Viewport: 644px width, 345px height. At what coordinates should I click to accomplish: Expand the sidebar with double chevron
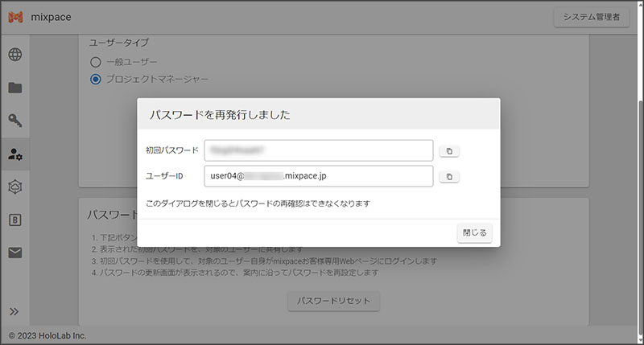click(x=14, y=311)
